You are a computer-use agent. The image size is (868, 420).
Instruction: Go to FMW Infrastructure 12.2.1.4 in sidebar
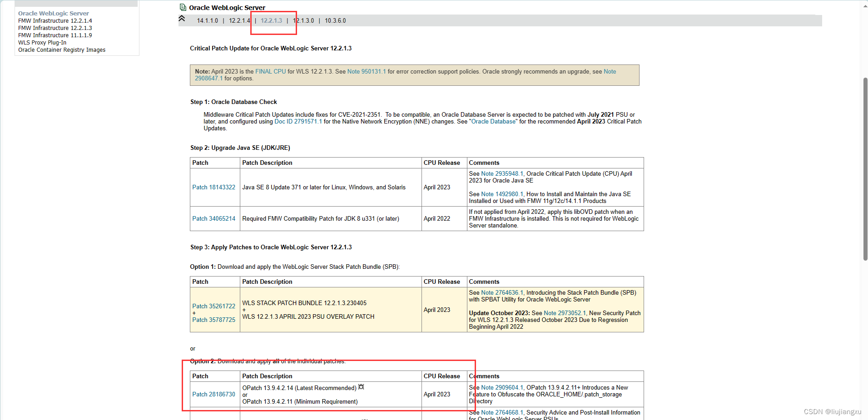click(x=55, y=21)
